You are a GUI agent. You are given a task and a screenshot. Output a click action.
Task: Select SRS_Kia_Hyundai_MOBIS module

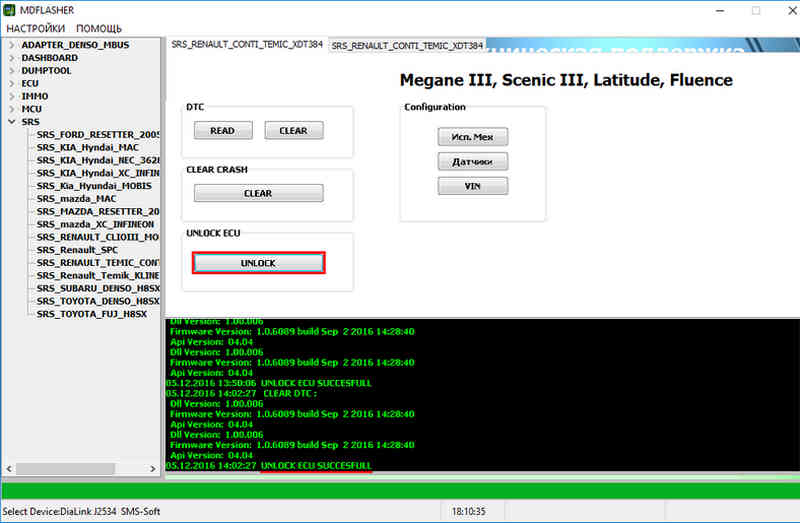94,186
